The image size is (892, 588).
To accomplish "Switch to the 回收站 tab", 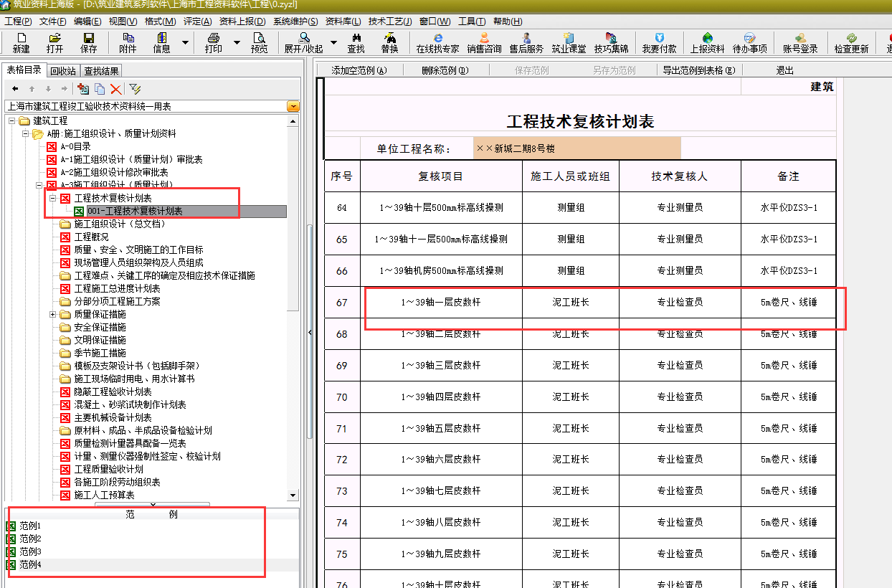I will click(x=63, y=70).
